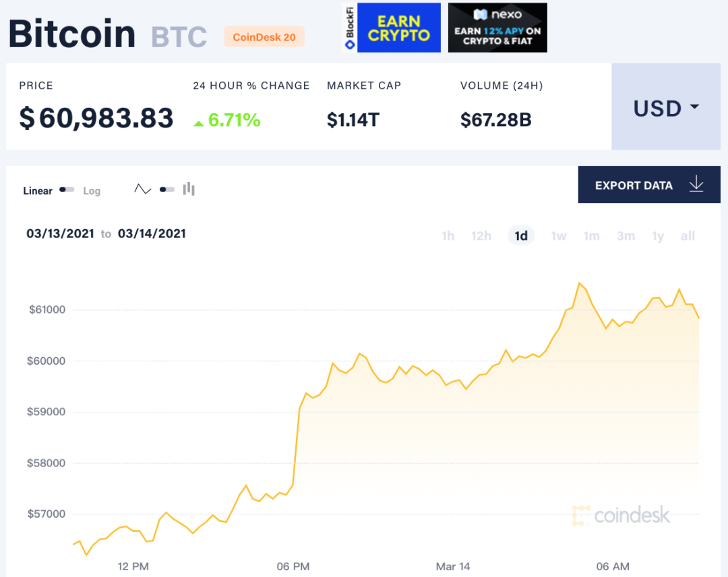This screenshot has height=577, width=728.
Task: Toggle the Linear/Log scale switch
Action: [x=65, y=190]
